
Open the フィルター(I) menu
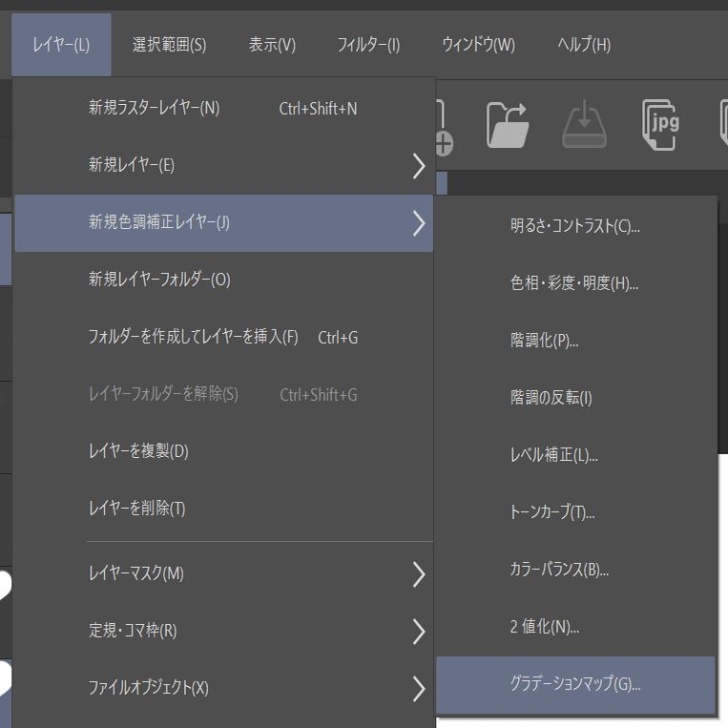(368, 45)
